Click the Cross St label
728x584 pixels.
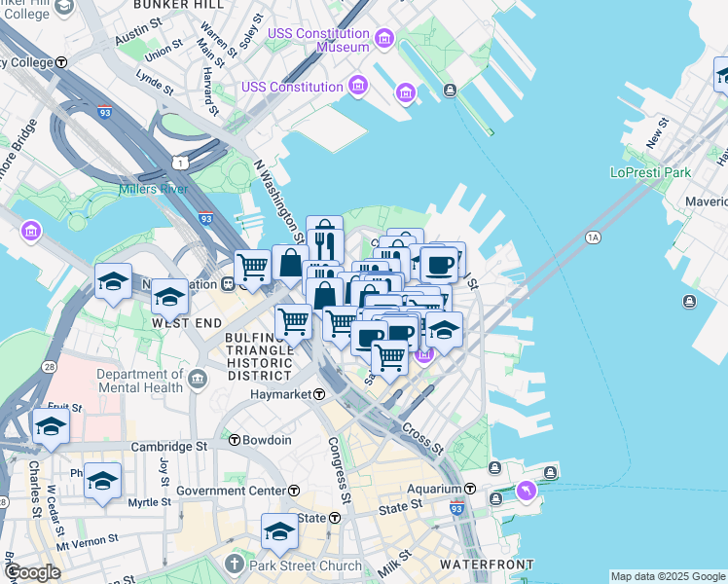pyautogui.click(x=422, y=439)
